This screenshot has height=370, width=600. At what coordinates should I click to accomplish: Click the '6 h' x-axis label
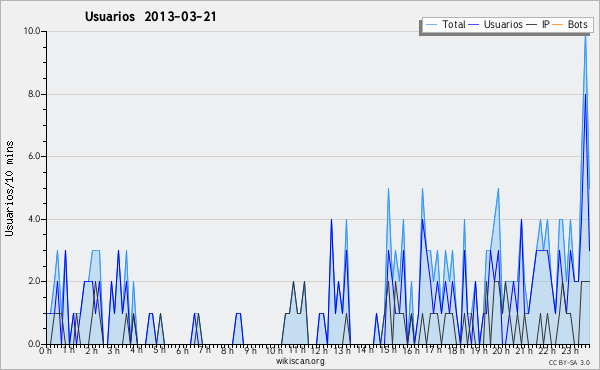(182, 351)
